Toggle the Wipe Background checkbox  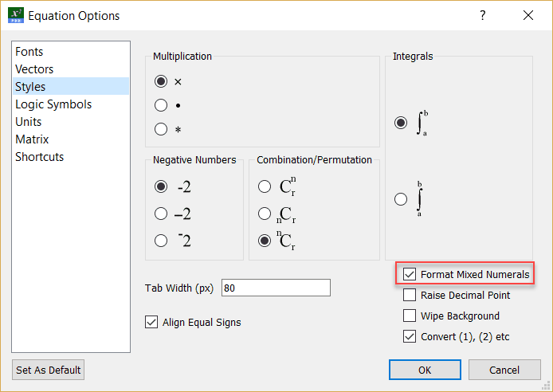[410, 316]
